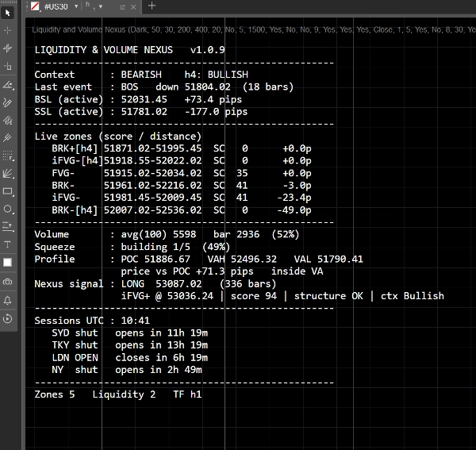The height and width of the screenshot is (450, 476).
Task: Select the text annotation tool
Action: [x=8, y=244]
